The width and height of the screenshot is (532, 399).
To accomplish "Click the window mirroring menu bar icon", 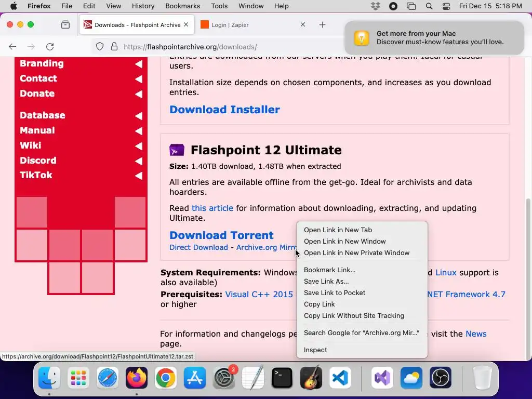I will point(411,6).
